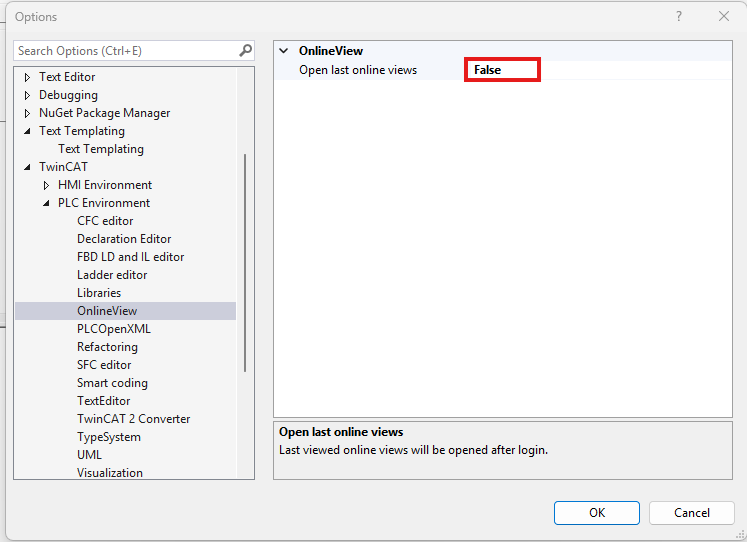Open TwinCAT 2 Converter settings
Screen dimensions: 747x542
(x=133, y=419)
